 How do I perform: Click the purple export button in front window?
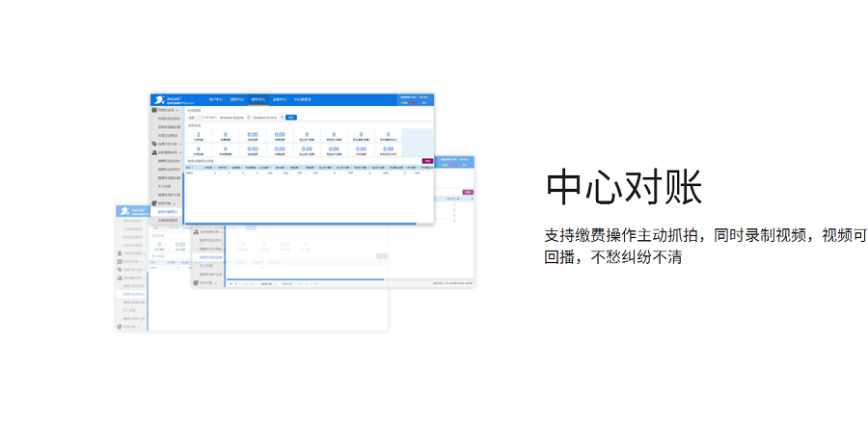click(427, 161)
